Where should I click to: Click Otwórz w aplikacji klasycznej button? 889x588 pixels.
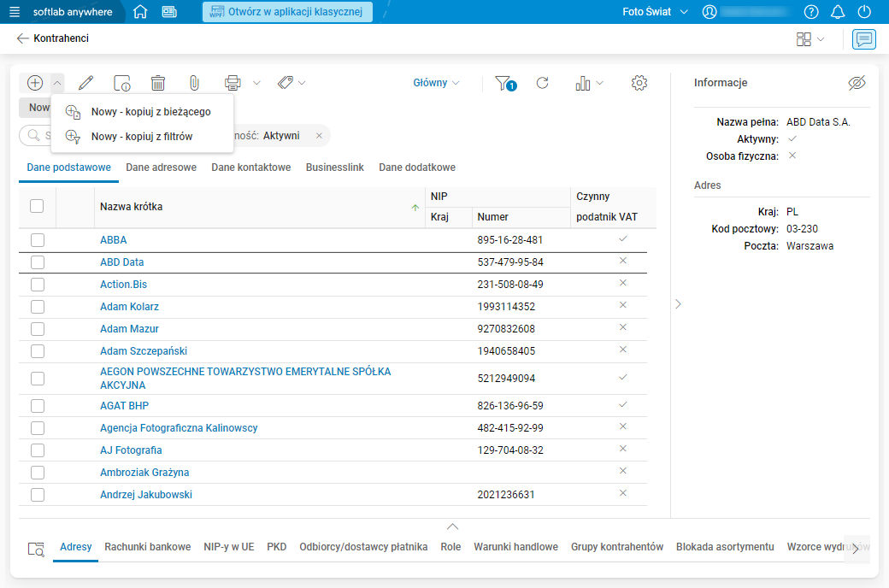point(287,11)
